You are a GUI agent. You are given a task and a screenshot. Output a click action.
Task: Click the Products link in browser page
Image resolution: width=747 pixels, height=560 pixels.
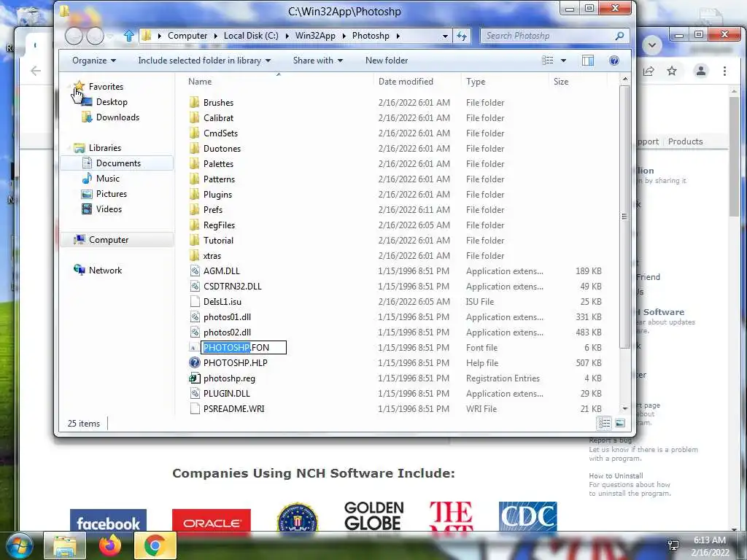tap(685, 141)
